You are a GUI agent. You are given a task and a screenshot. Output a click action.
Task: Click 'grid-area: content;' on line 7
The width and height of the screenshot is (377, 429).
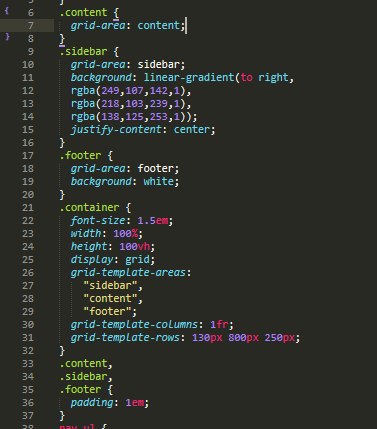click(128, 26)
